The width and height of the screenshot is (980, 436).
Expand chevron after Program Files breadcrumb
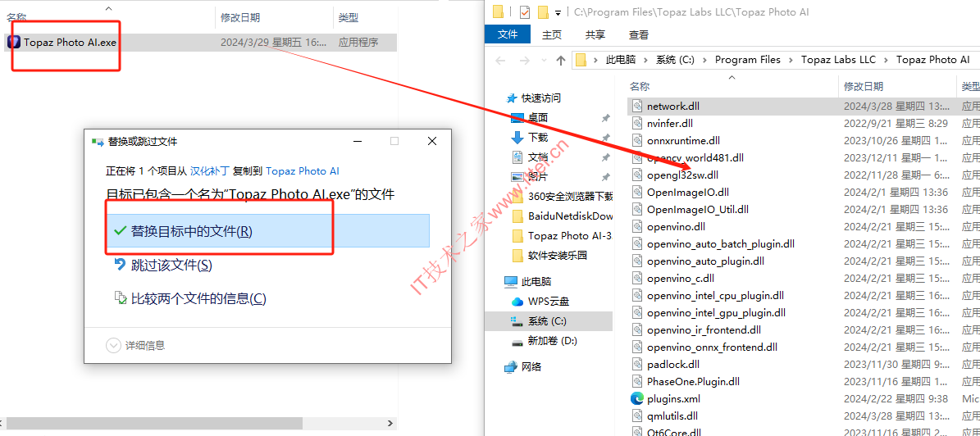(x=791, y=60)
